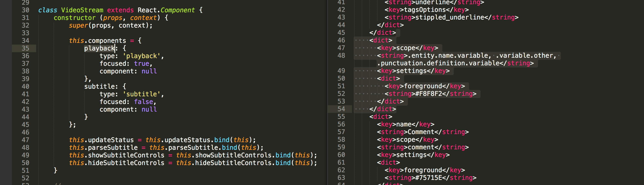The height and width of the screenshot is (185, 644).
Task: Click 'tagsOptions' key text in right pane
Action: 425,10
